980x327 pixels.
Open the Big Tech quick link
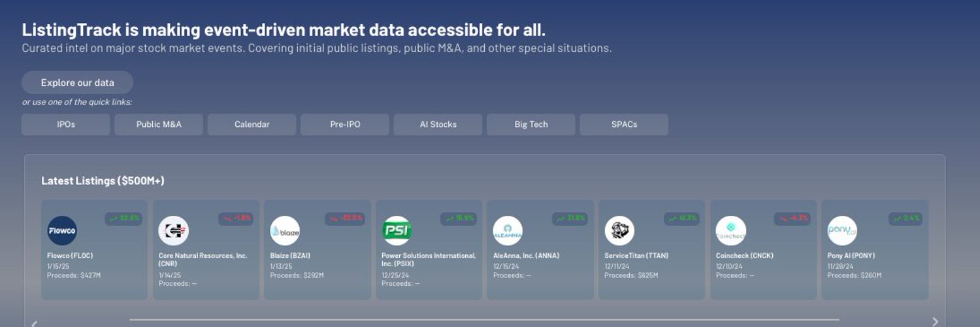pyautogui.click(x=531, y=124)
